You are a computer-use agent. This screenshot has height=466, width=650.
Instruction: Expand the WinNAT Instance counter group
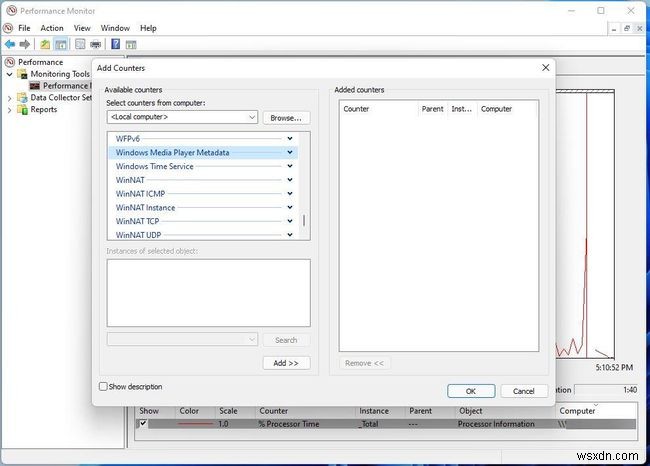290,207
